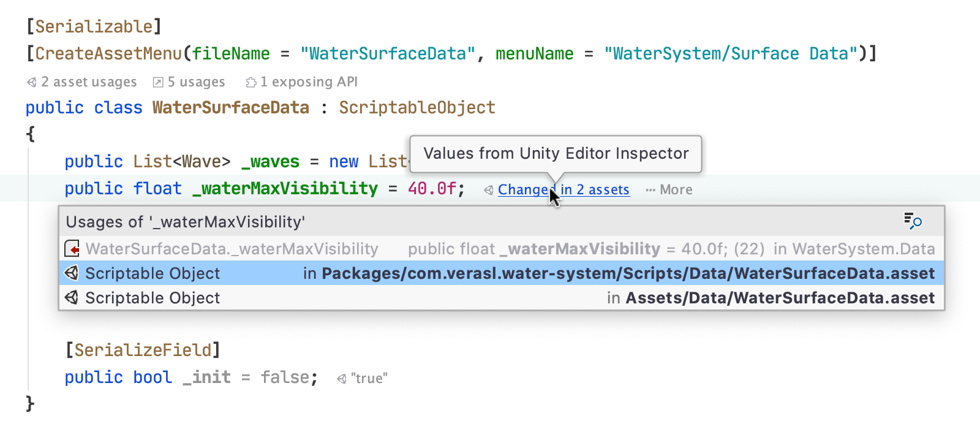
Task: Click the More inlay hint
Action: pyautogui.click(x=676, y=190)
